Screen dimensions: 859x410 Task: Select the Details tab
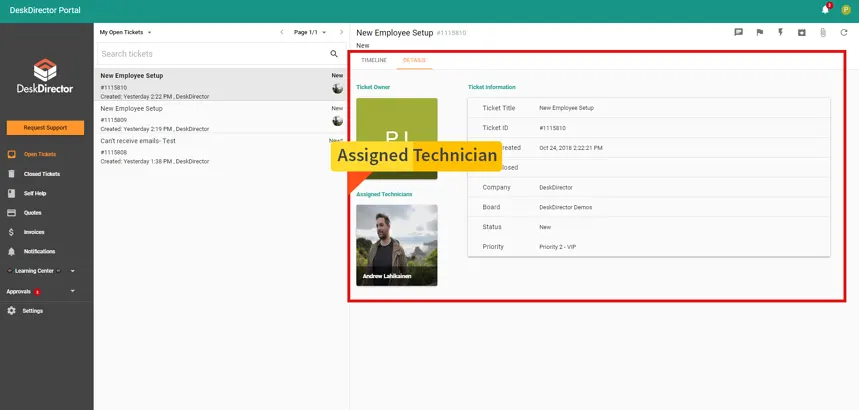(x=414, y=60)
